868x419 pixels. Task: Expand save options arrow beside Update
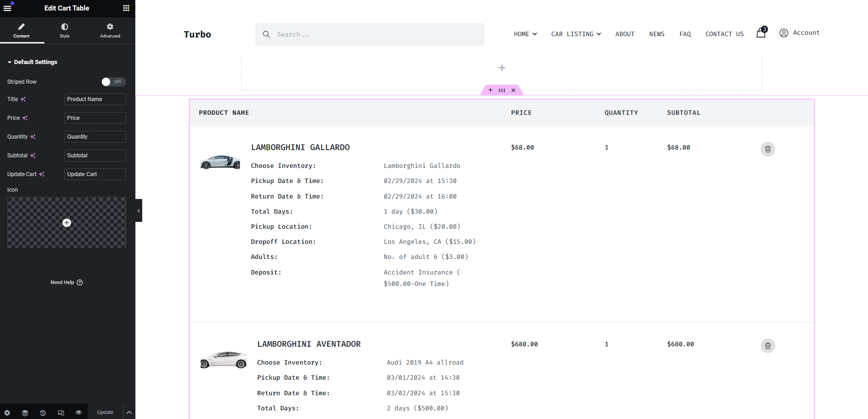click(129, 412)
